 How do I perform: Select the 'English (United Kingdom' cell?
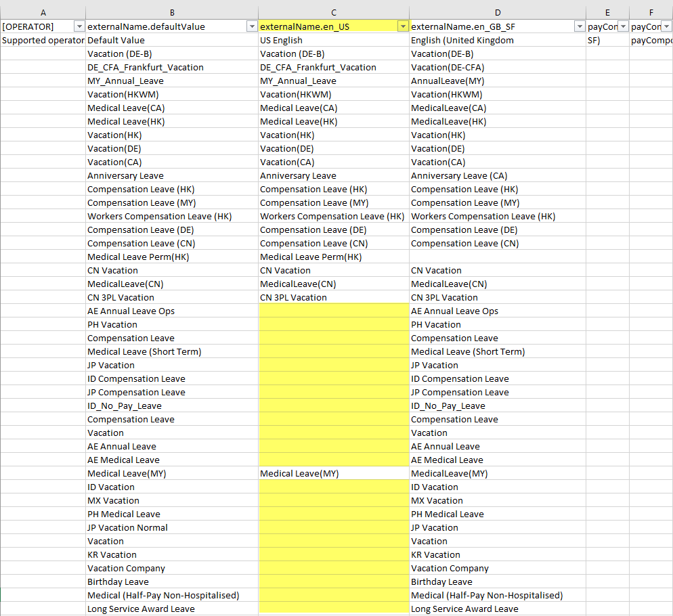point(498,41)
